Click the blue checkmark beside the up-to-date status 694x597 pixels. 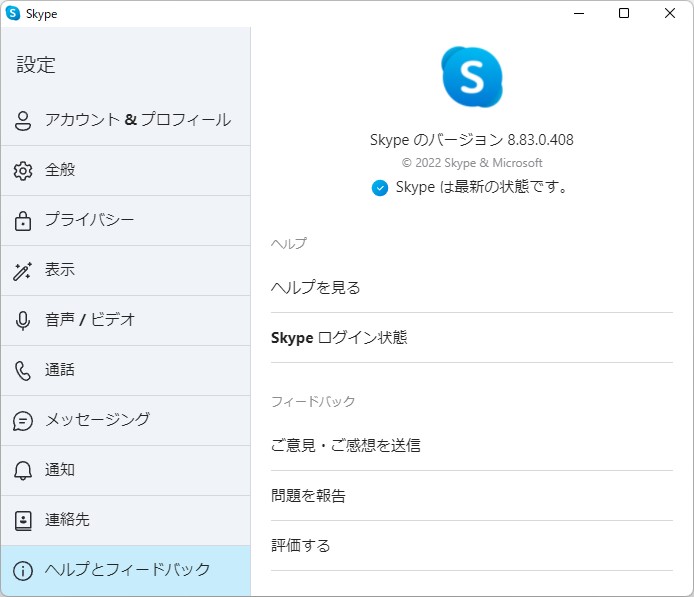coord(380,188)
